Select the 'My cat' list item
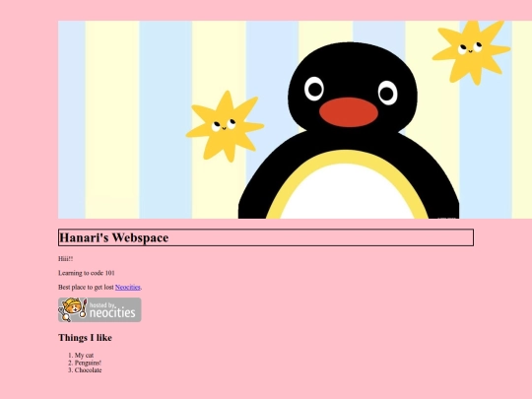Image resolution: width=532 pixels, height=399 pixels. tap(84, 356)
